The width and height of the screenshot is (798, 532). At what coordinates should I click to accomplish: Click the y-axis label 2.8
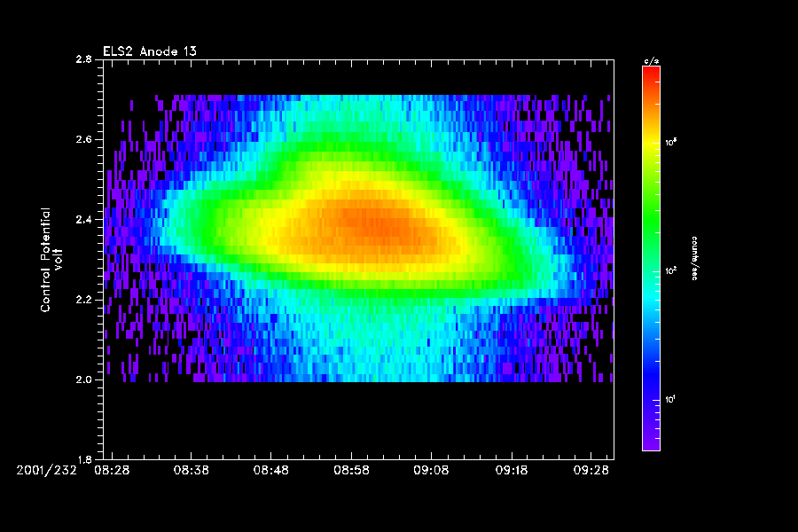[x=84, y=59]
